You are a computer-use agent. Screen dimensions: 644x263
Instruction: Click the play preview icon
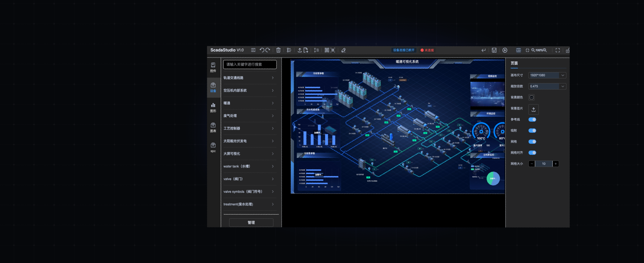(x=505, y=50)
